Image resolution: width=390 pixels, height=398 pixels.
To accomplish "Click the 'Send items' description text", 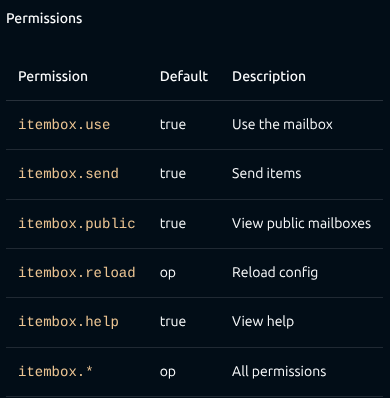I will [267, 173].
